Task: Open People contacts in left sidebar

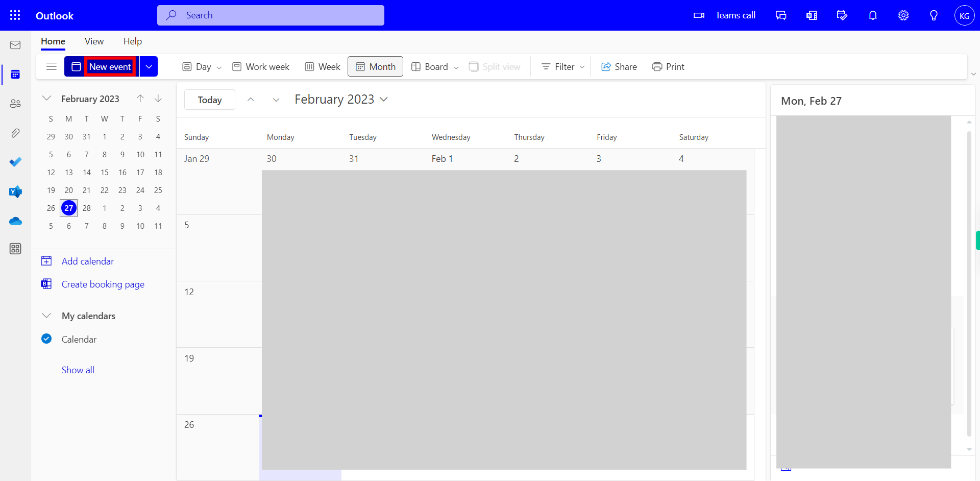Action: (15, 104)
